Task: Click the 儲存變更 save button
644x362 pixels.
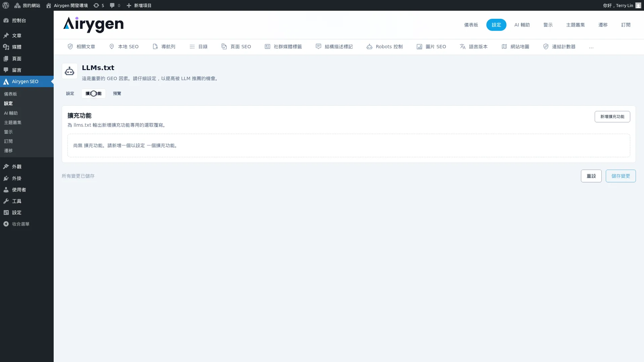Action: (x=621, y=176)
